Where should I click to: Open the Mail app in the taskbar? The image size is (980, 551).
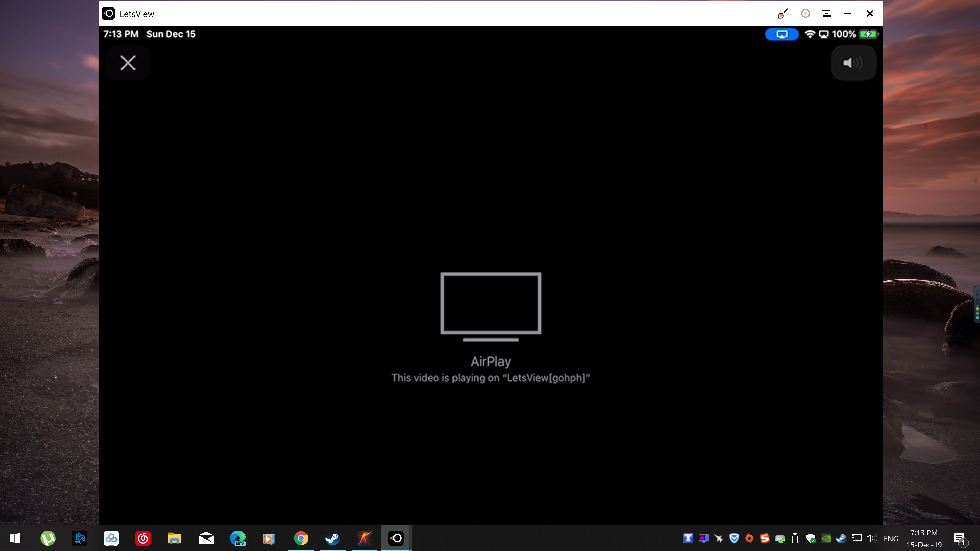(206, 538)
